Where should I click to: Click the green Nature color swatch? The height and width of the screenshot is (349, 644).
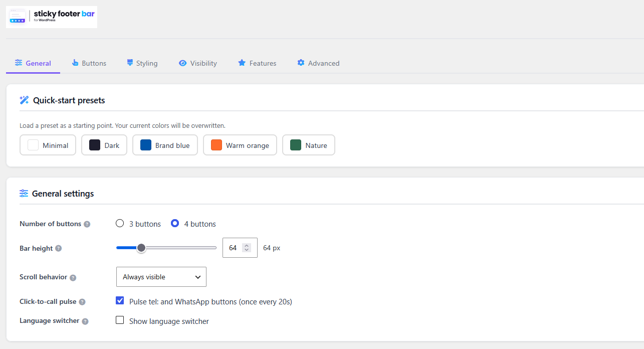click(296, 145)
